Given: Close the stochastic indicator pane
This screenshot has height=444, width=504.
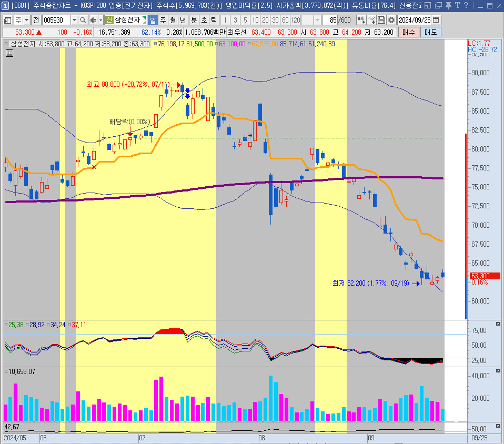Looking at the screenshot, I should click(x=498, y=324).
